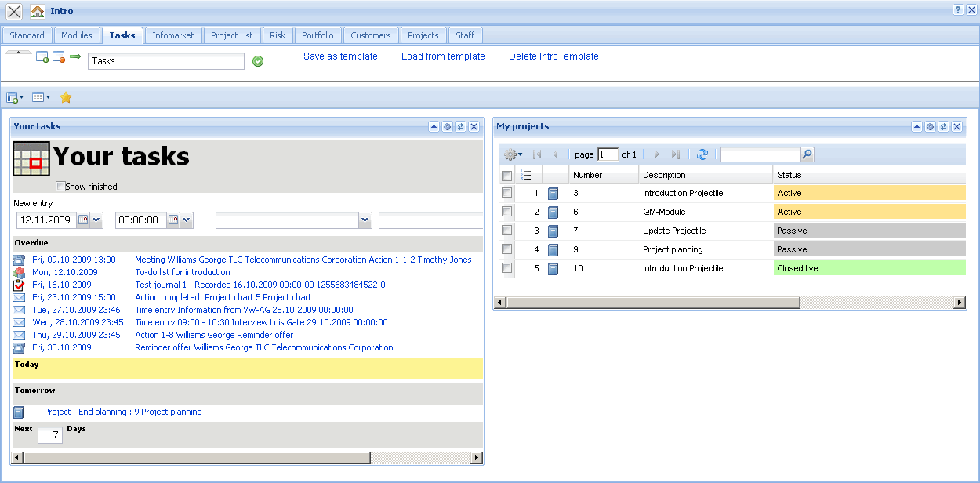The height and width of the screenshot is (483, 980).
Task: Click the help question mark icon
Action: [958, 10]
